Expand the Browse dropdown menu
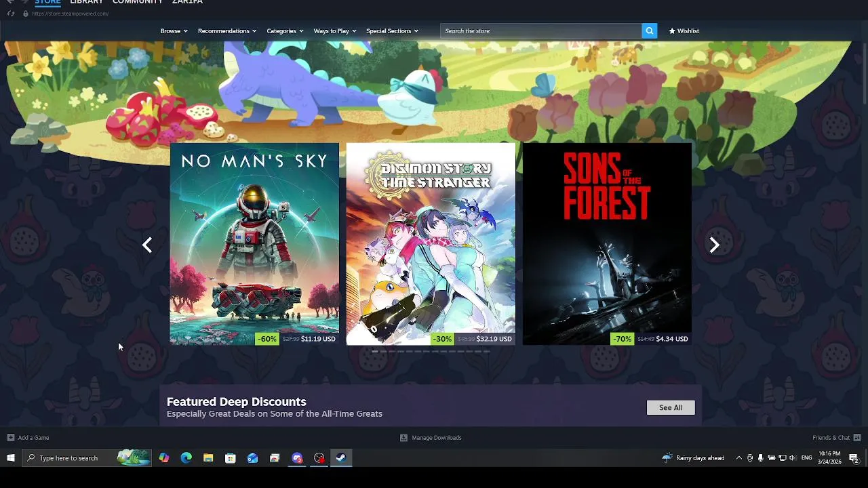The height and width of the screenshot is (488, 868). tap(173, 30)
